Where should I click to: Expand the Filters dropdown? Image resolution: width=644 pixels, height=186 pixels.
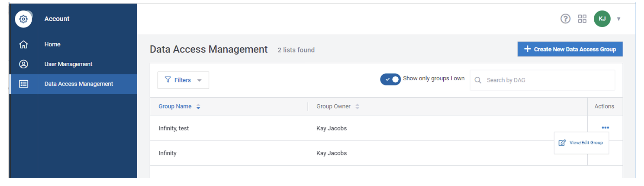(183, 80)
